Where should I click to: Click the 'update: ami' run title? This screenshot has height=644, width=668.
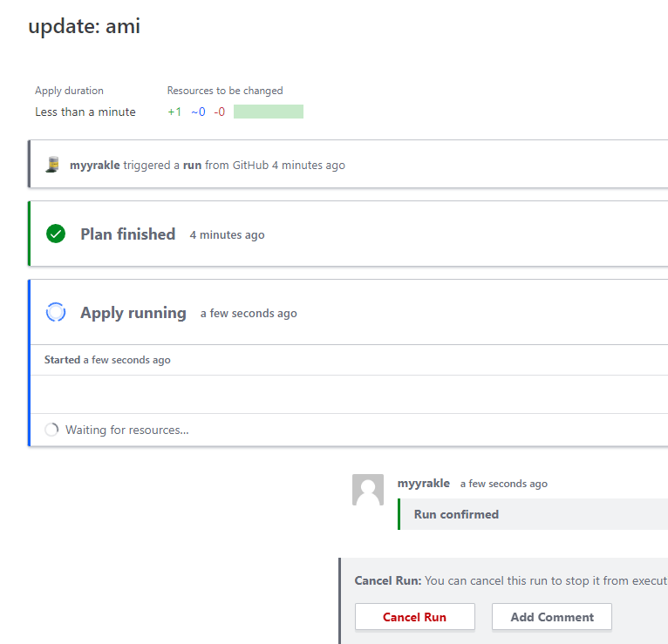click(85, 26)
